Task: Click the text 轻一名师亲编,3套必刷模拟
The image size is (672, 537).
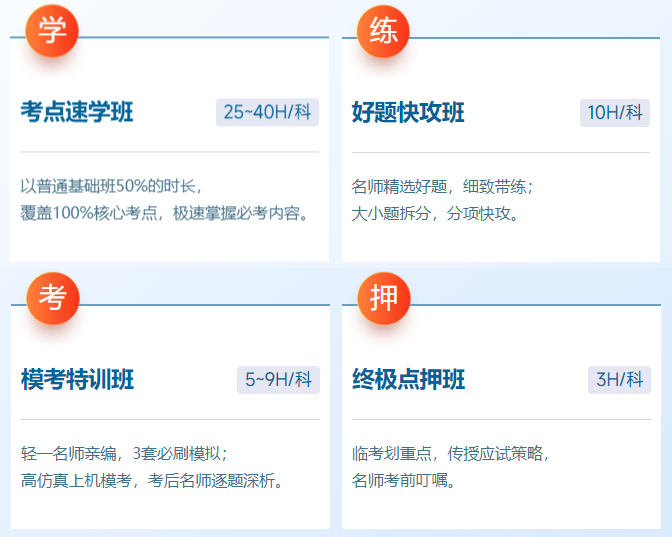Action: click(x=125, y=453)
